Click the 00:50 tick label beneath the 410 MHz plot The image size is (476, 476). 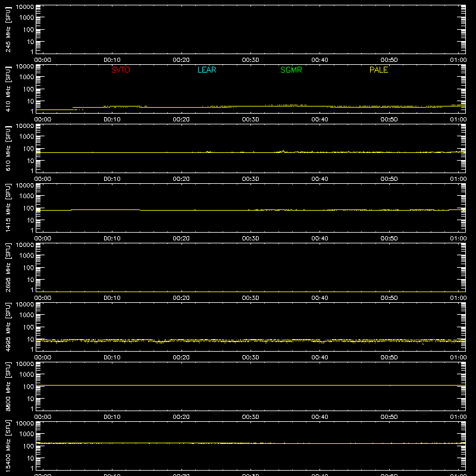tap(389, 120)
